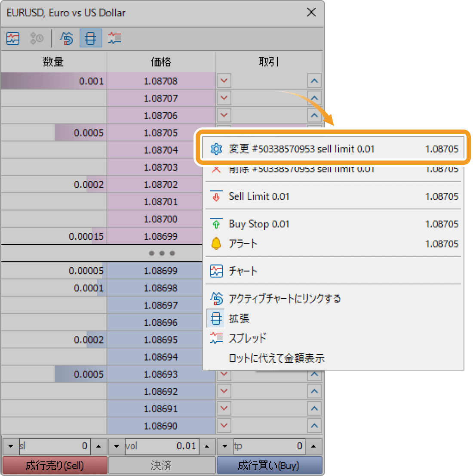
Task: Click the Sell Limit red arrow icon
Action: 216,196
